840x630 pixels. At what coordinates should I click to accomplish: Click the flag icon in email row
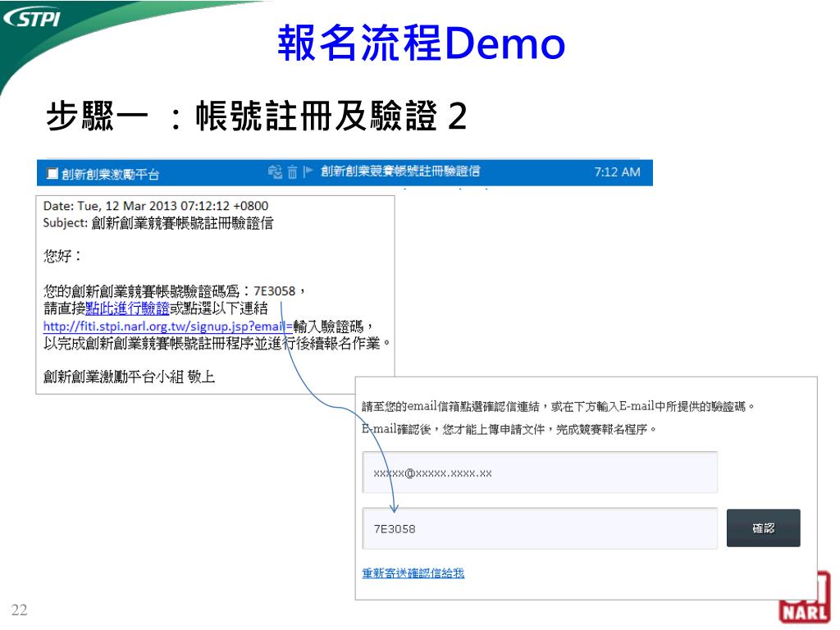[308, 171]
